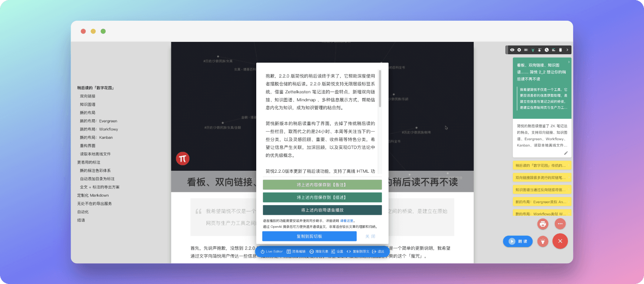The image size is (644, 284).
Task: Select the highlighter torch icon in annotation toolbar
Action: click(533, 50)
